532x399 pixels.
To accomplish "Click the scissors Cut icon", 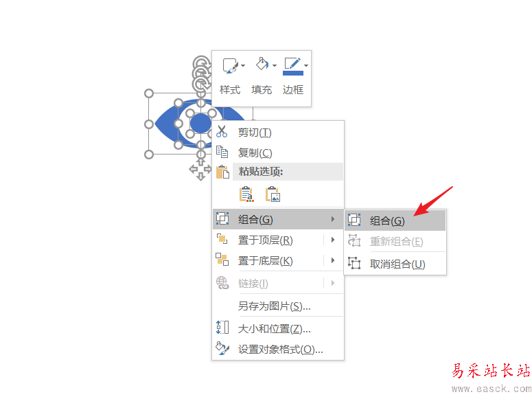I will pyautogui.click(x=222, y=131).
